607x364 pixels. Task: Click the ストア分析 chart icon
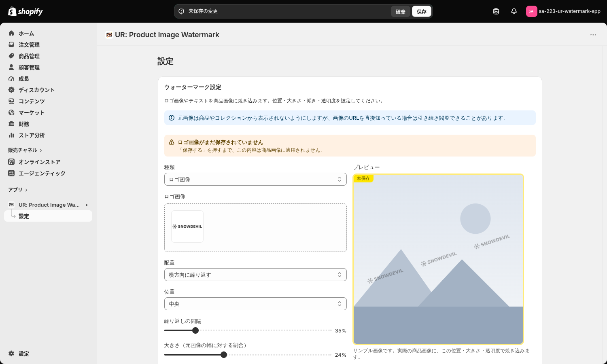click(11, 135)
